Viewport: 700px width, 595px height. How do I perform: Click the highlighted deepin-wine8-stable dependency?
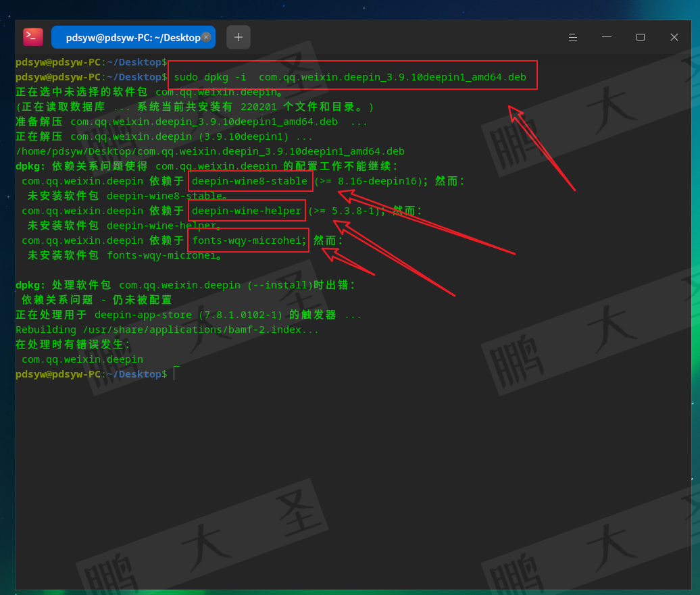point(250,181)
